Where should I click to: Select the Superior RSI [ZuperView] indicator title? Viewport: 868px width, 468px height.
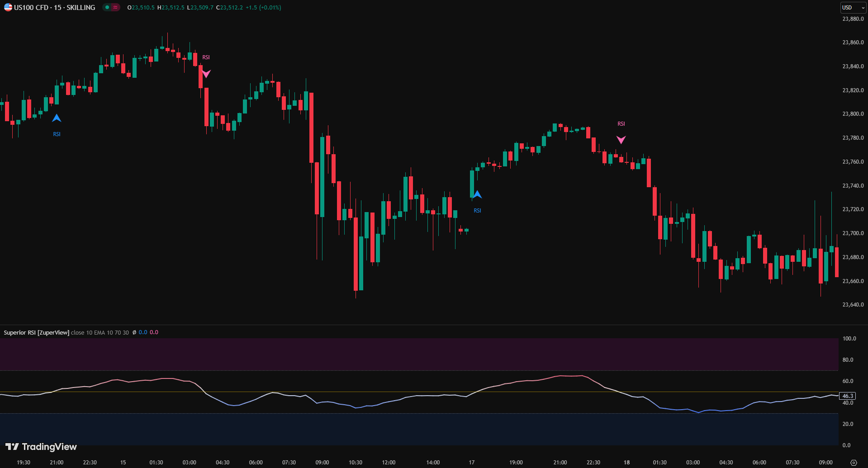coord(36,332)
